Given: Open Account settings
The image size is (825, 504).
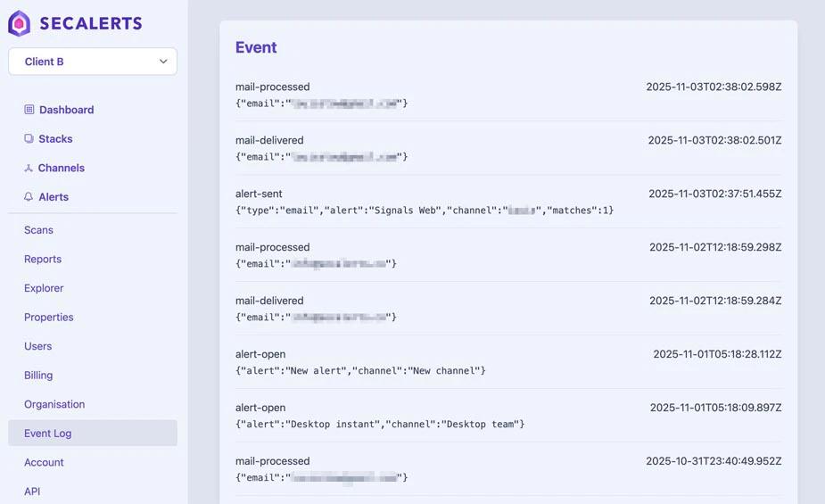Looking at the screenshot, I should click(x=44, y=462).
